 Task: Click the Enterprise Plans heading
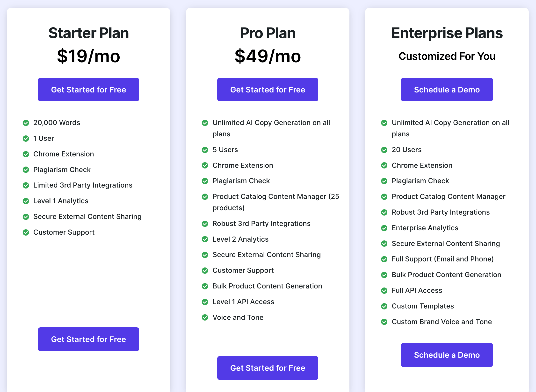point(447,33)
